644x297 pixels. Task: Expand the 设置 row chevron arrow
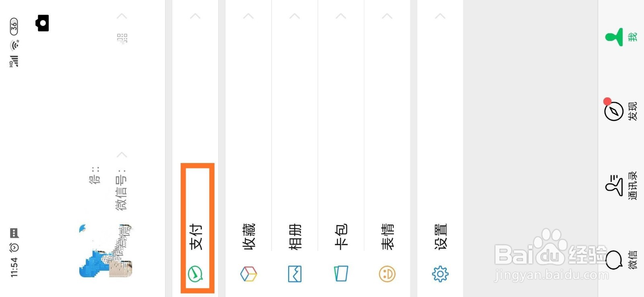pyautogui.click(x=440, y=16)
